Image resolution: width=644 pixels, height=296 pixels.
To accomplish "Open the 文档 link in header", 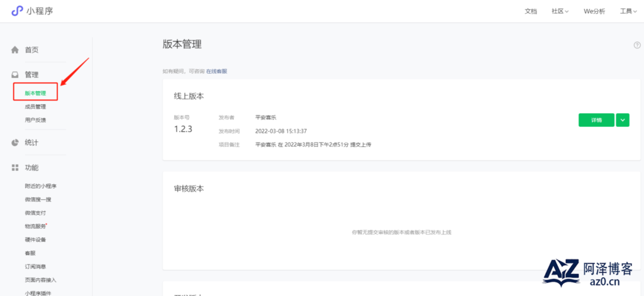I will click(531, 11).
